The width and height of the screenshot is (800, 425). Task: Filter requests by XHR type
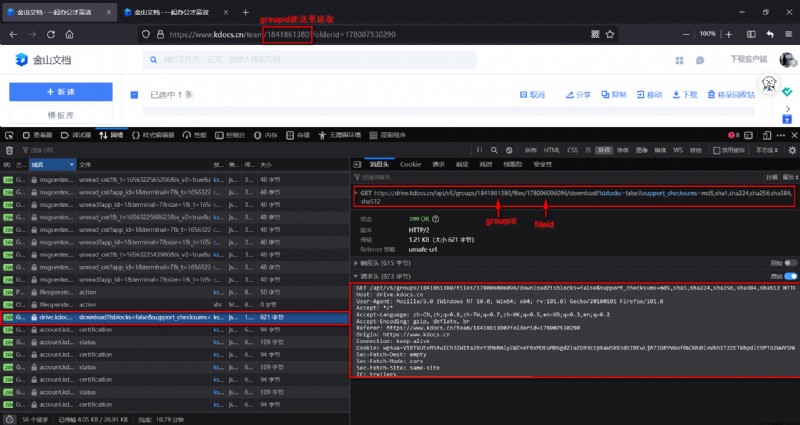tap(604, 150)
